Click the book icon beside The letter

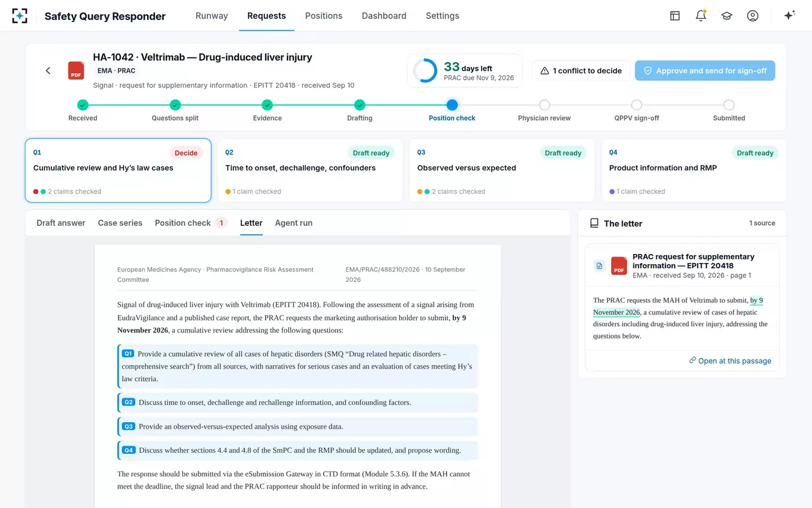pos(594,224)
